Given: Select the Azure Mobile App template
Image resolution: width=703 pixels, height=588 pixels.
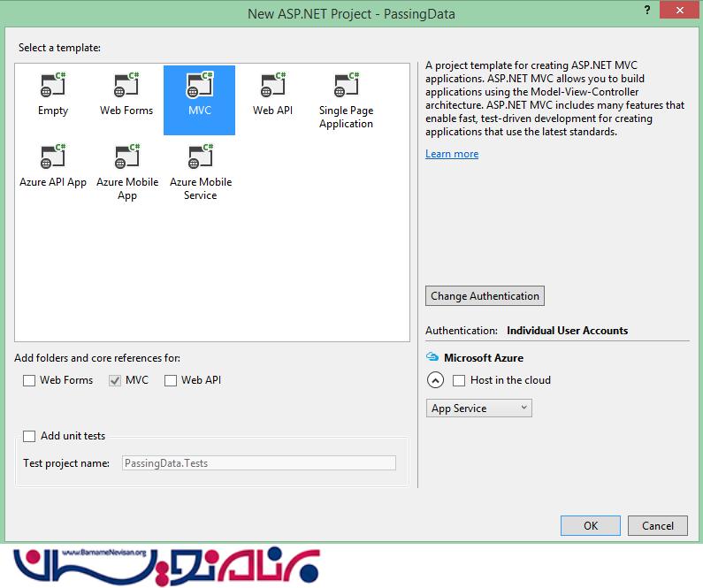Looking at the screenshot, I should (126, 158).
